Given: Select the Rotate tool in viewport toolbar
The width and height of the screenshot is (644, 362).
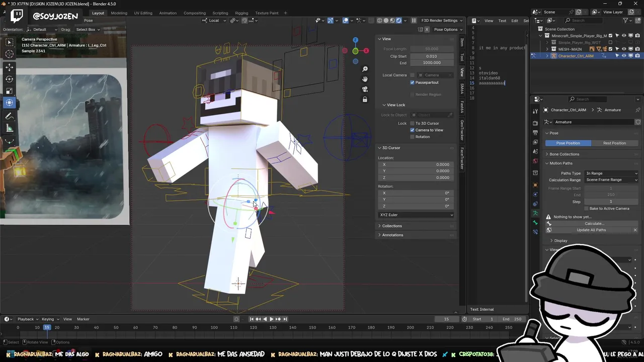Looking at the screenshot, I should tap(10, 79).
